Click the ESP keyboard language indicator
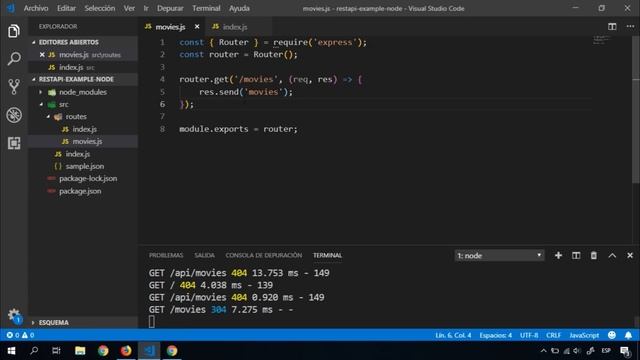This screenshot has height=360, width=640. pos(606,351)
